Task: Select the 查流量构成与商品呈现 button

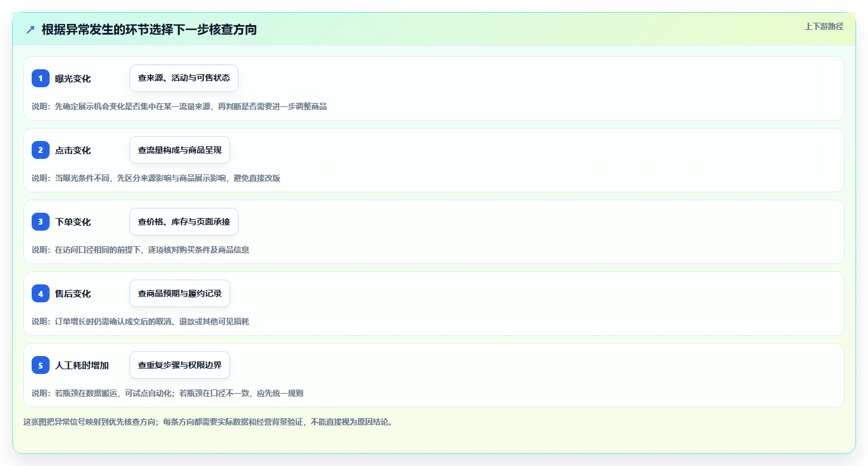Action: (180, 150)
